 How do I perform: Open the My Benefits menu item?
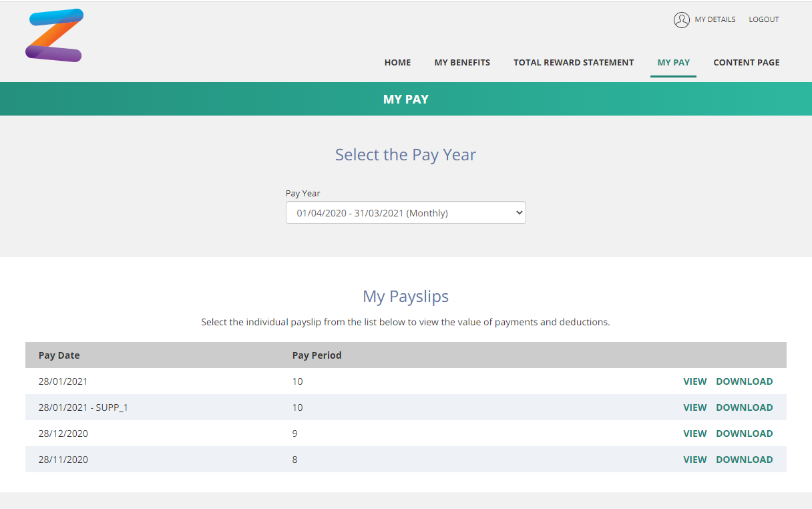pyautogui.click(x=462, y=62)
